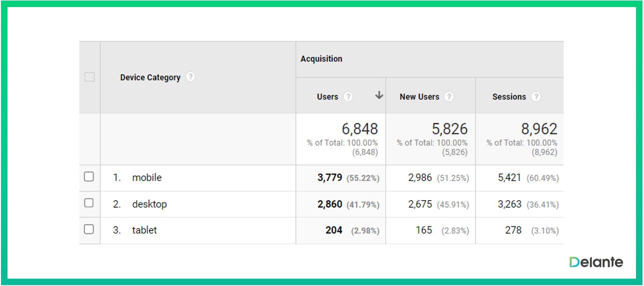Image resolution: width=644 pixels, height=286 pixels.
Task: Open the desktop device category link
Action: [149, 204]
